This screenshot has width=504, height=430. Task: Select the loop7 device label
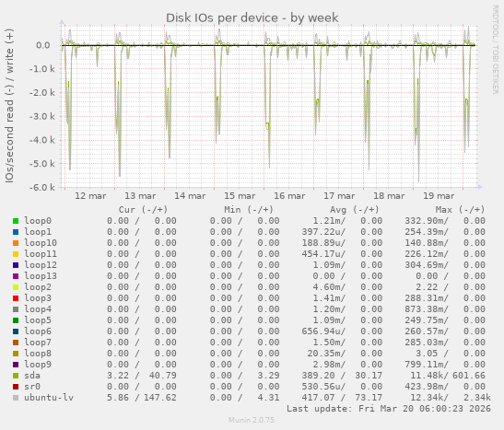pyautogui.click(x=38, y=343)
